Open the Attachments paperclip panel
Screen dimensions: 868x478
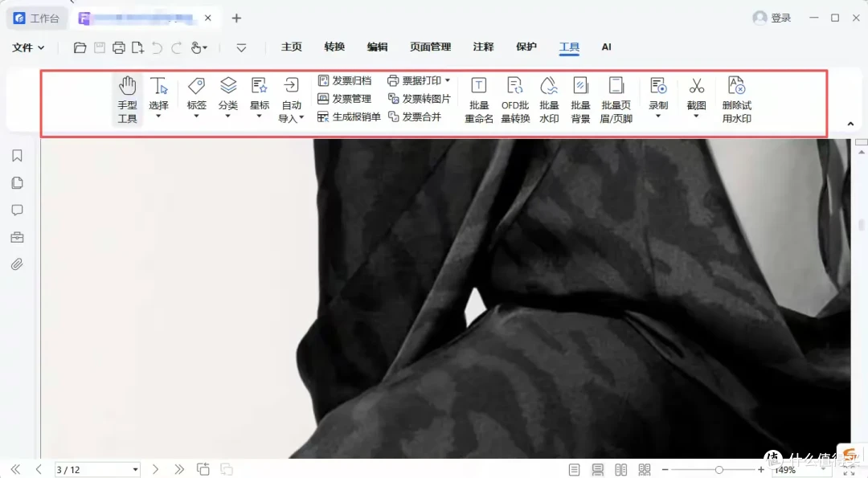pos(17,264)
